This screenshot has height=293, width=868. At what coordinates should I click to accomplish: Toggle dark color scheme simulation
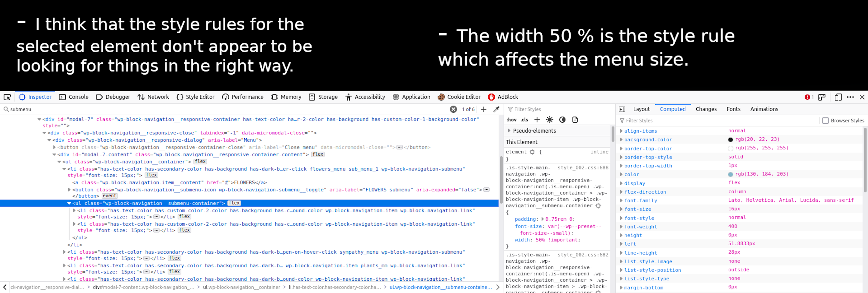(562, 120)
